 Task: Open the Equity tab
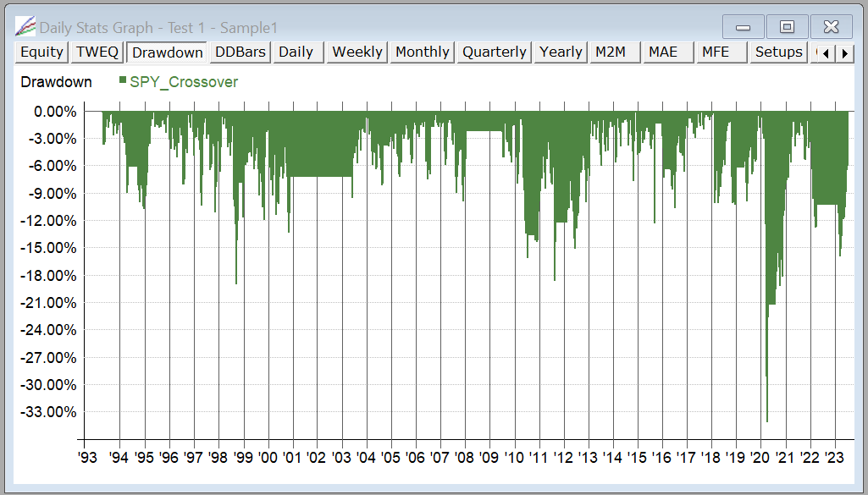(41, 52)
